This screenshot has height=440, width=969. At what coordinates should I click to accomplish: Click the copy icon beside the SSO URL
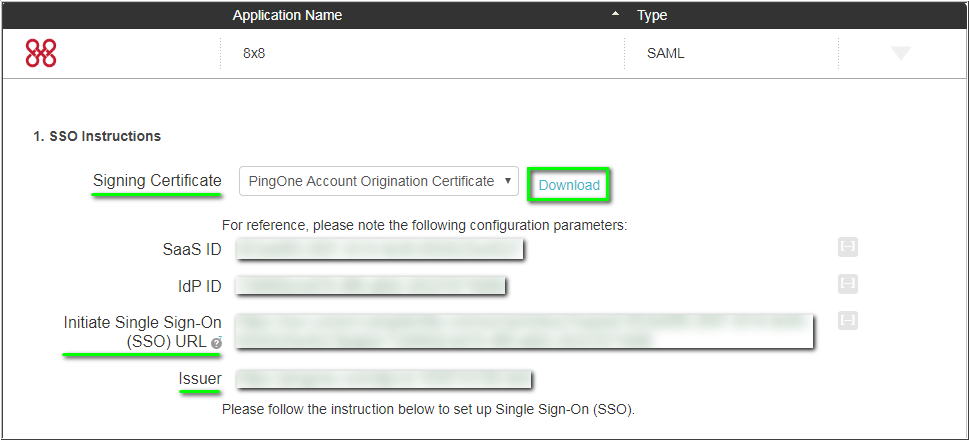(848, 320)
